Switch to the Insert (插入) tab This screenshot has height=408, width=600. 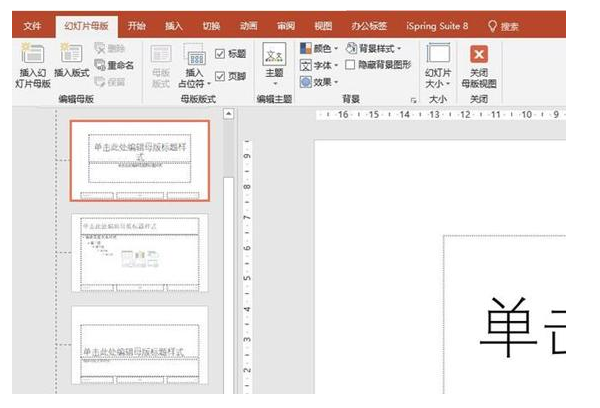174,25
